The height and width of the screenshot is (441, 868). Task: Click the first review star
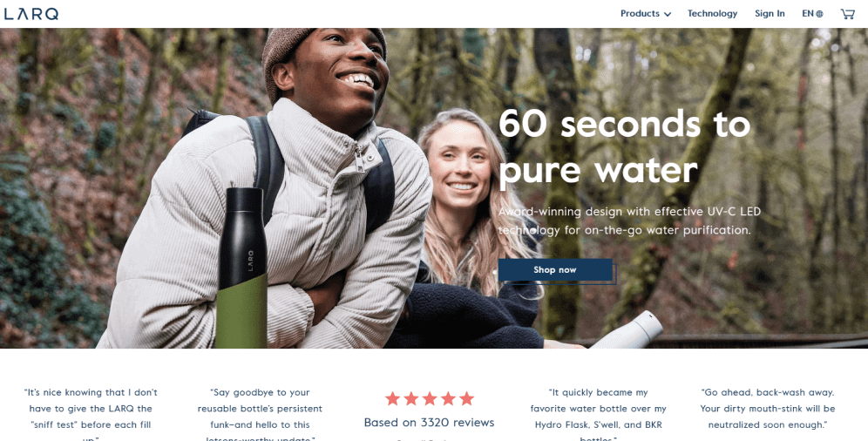click(x=392, y=398)
